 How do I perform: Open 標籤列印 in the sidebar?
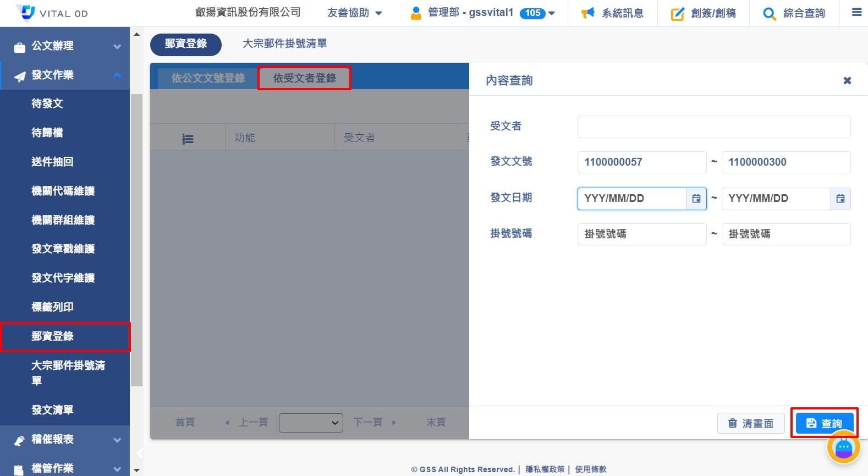point(53,307)
